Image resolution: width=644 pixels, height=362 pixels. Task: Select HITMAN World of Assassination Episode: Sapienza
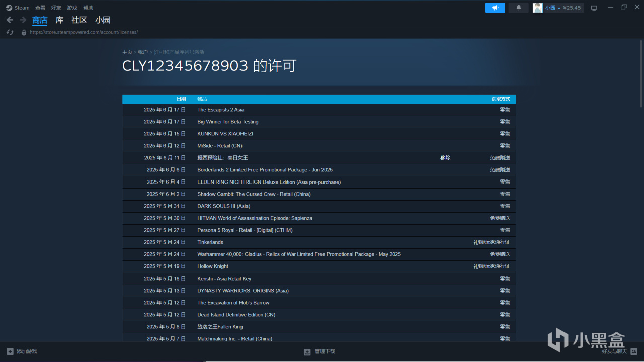255,218
